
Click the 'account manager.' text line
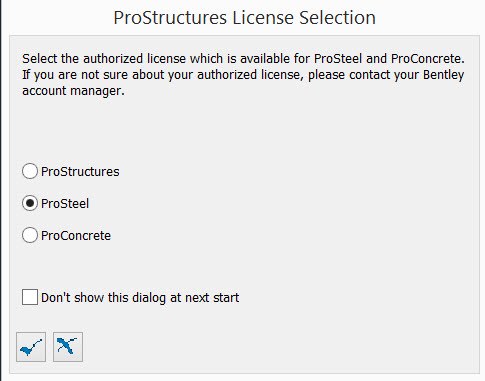tap(73, 91)
